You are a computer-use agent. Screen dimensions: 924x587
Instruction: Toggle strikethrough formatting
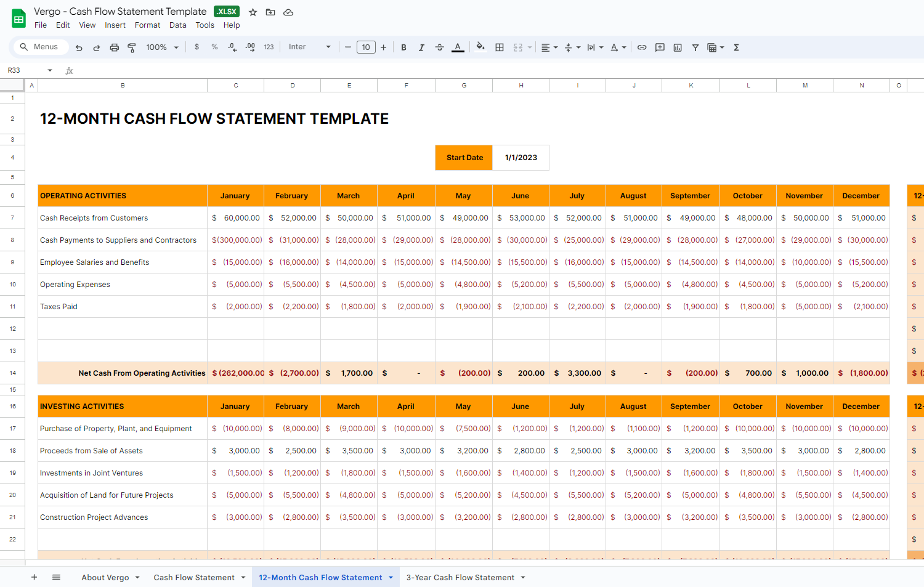[x=439, y=47]
